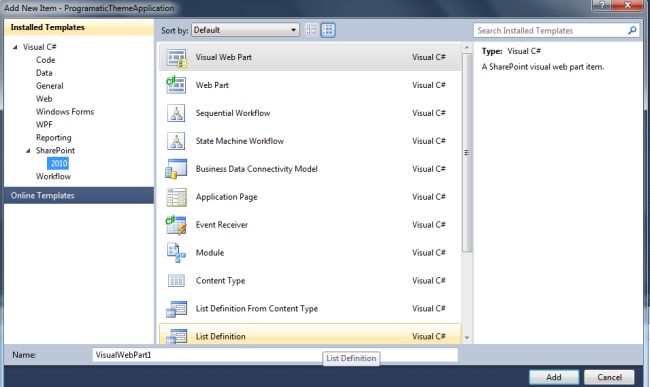650x387 pixels.
Task: Choose the Content Type template icon
Action: coord(176,281)
